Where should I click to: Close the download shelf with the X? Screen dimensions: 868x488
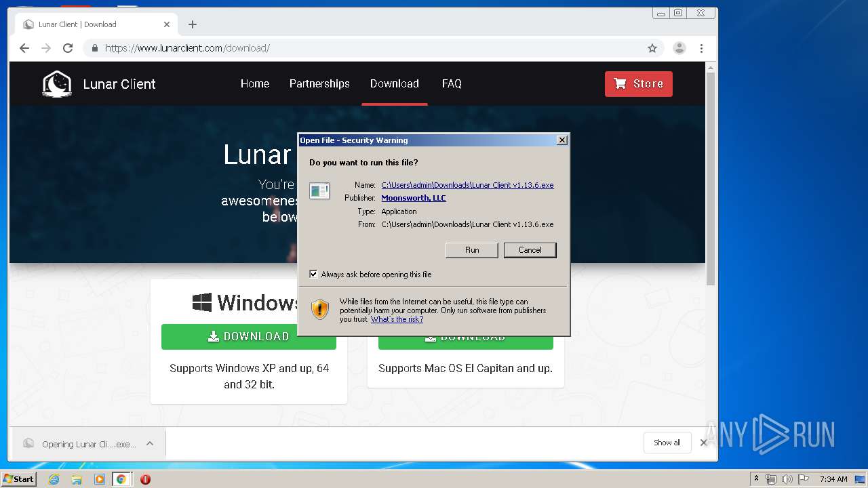(704, 443)
